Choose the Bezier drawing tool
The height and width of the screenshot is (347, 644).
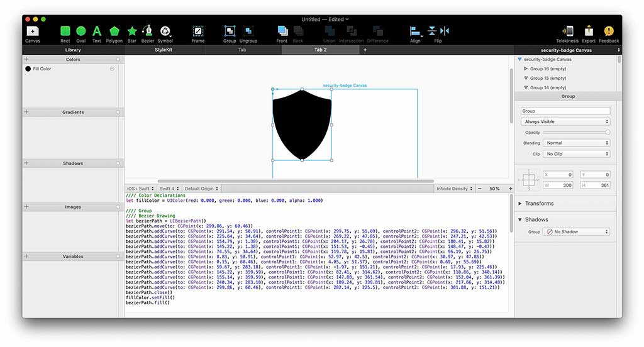tap(148, 31)
